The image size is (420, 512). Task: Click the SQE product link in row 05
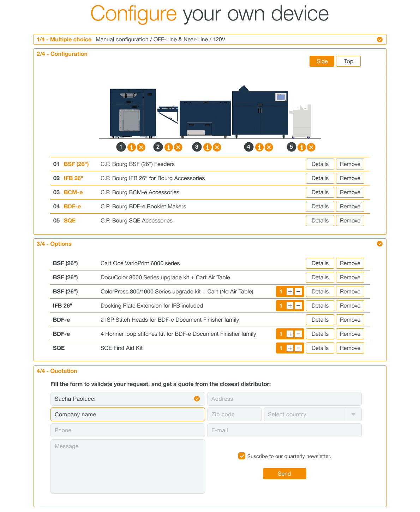tap(70, 221)
